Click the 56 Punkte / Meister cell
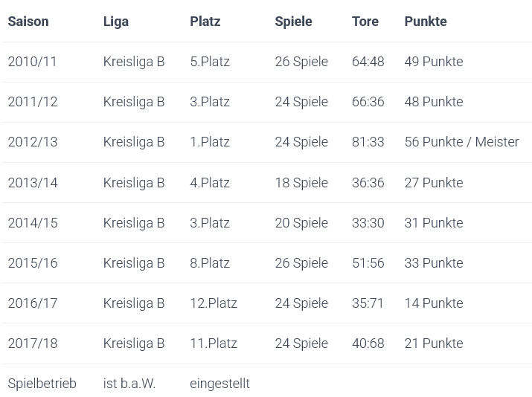Image resolution: width=532 pixels, height=397 pixels. (x=461, y=142)
